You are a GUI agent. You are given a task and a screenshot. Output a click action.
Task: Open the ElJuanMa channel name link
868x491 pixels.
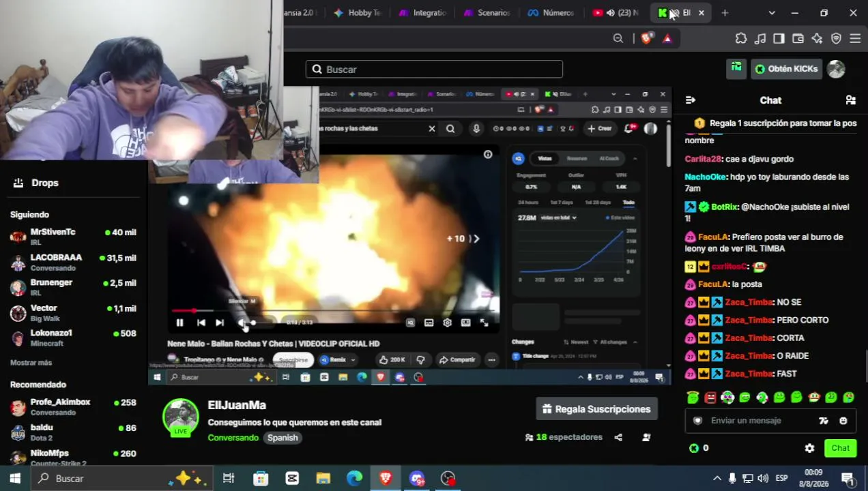[x=237, y=405]
